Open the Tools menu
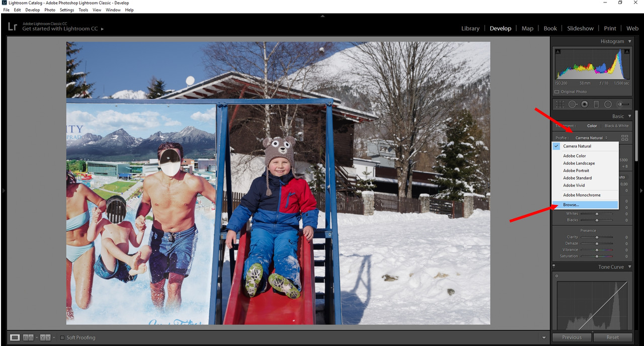Viewport: 644px width, 346px height. 83,10
